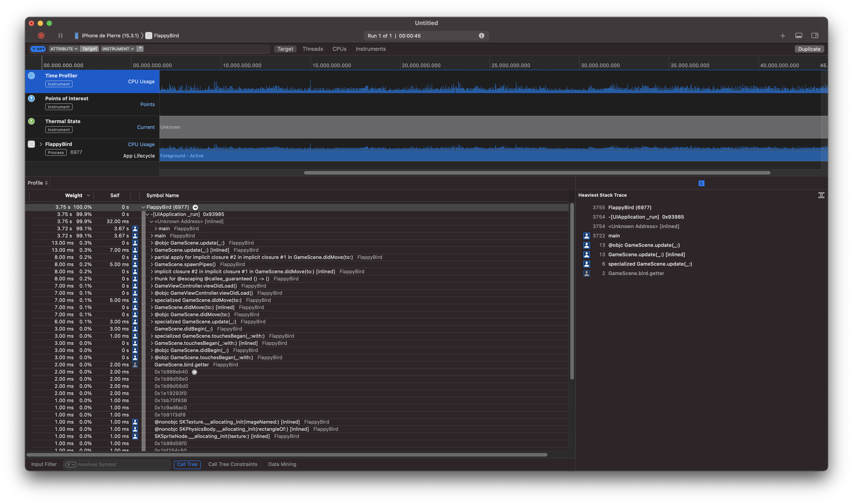Toggle the right inspector sidebar icon
The height and width of the screenshot is (504, 853).
815,36
